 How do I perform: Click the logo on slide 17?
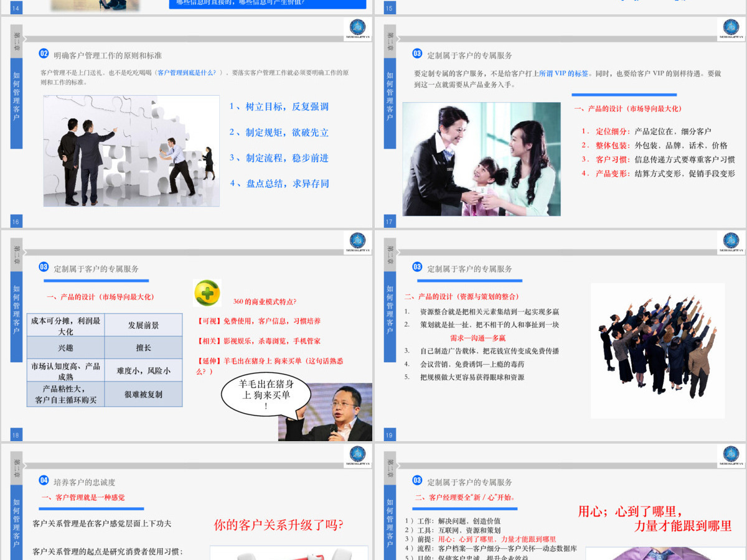(x=731, y=29)
